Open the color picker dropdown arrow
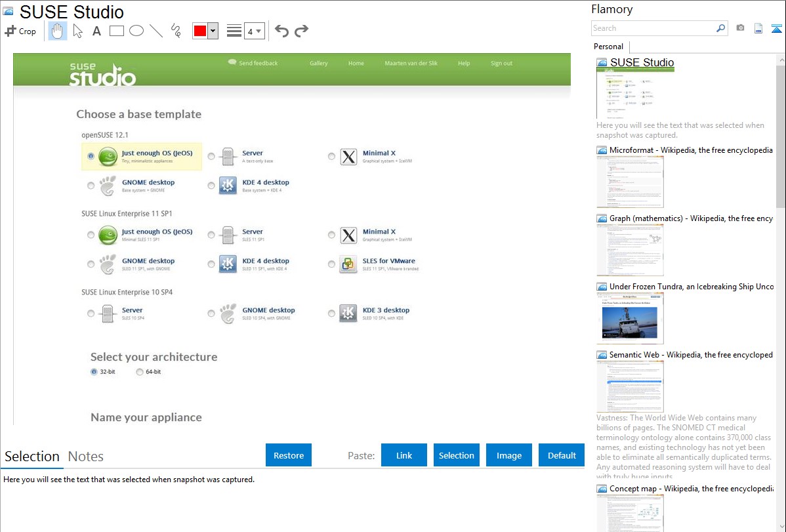This screenshot has height=532, width=786. tap(213, 31)
